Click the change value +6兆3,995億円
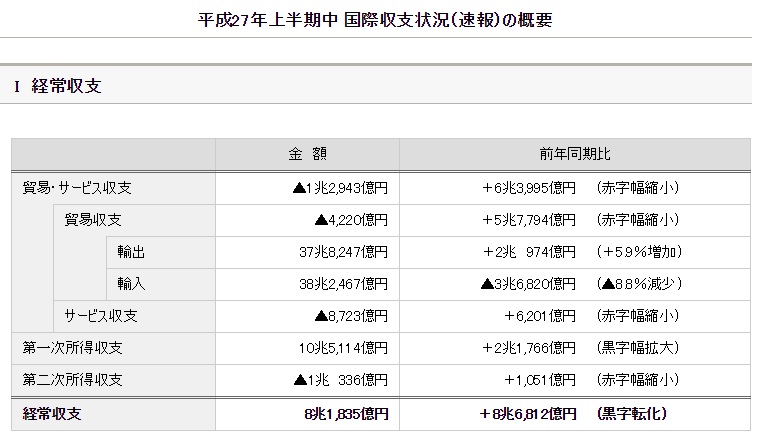The height and width of the screenshot is (445, 763). point(529,188)
